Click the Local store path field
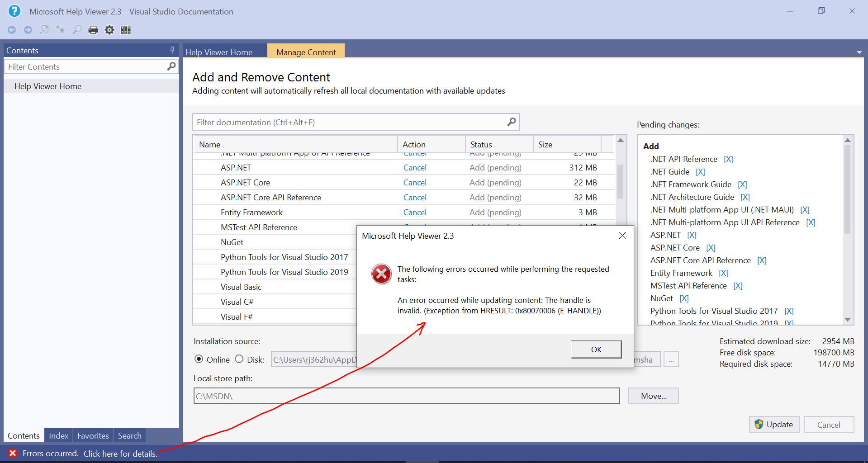The height and width of the screenshot is (463, 868). click(407, 396)
